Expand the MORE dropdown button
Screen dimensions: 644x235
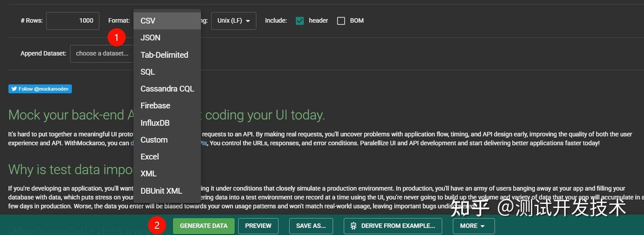click(x=474, y=226)
